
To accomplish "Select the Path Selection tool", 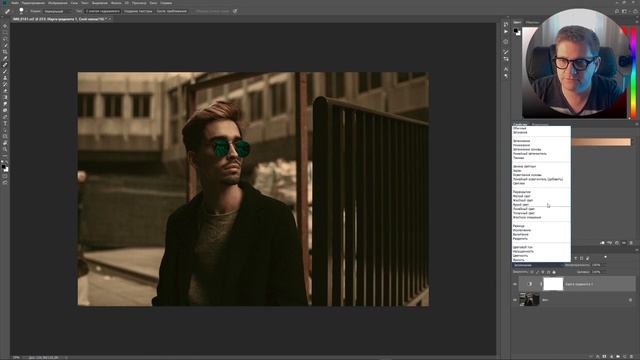I will click(x=5, y=130).
